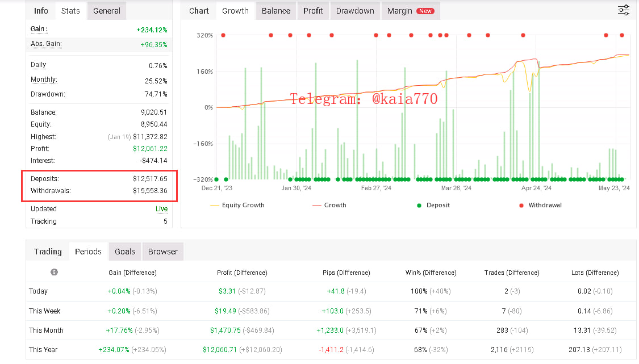Click the Gain (Difference) column header
This screenshot has width=639, height=364.
tap(132, 273)
